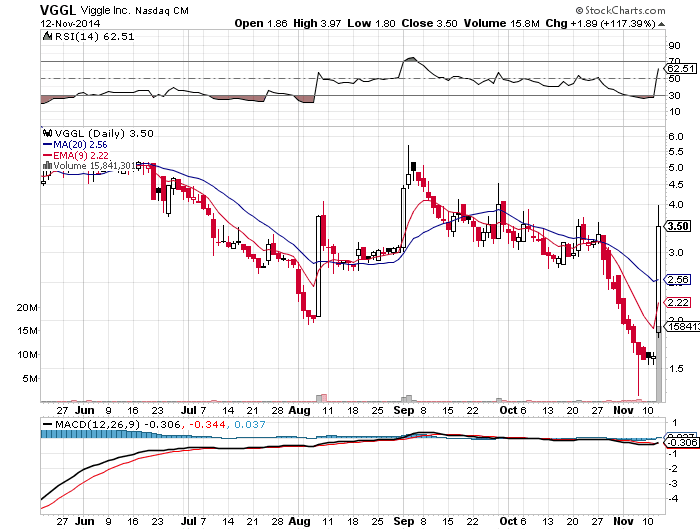Click the date 12-Nov-2014
This screenshot has width=700, height=530.
[x=70, y=24]
